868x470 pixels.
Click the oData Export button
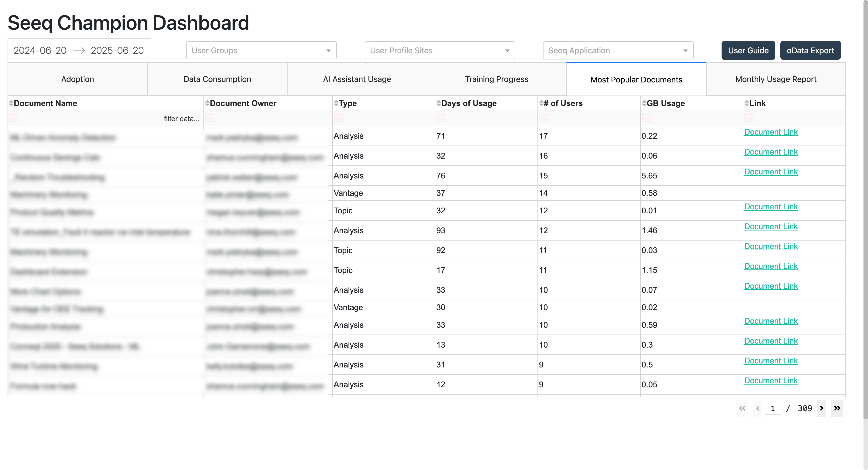point(810,51)
